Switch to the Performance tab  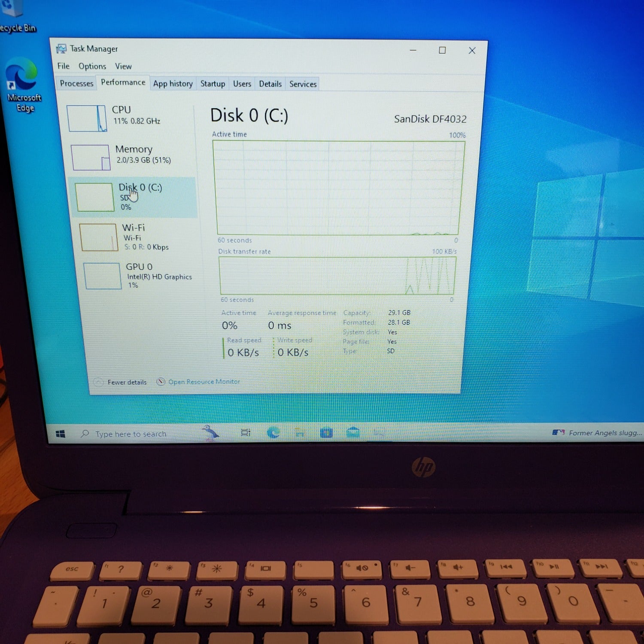pyautogui.click(x=123, y=82)
